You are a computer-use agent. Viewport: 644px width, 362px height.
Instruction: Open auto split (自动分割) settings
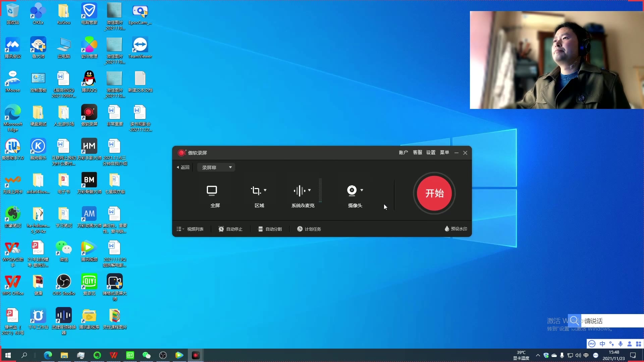click(270, 229)
